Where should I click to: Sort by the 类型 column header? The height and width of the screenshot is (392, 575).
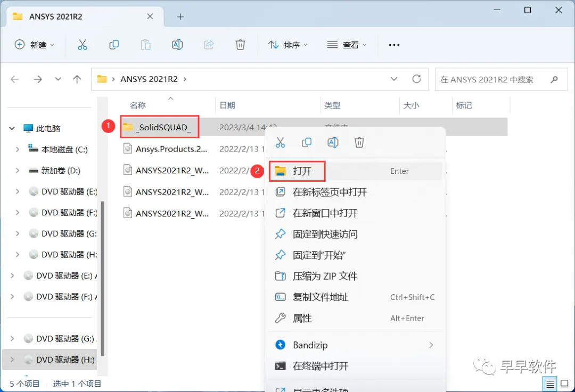click(x=332, y=105)
